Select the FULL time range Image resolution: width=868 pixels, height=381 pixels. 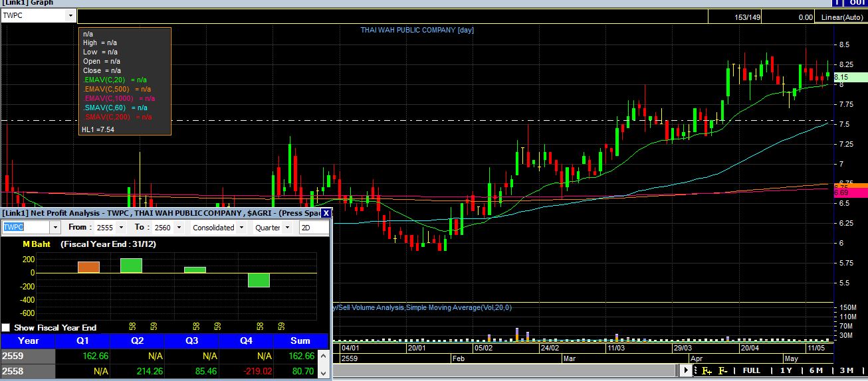(751, 370)
